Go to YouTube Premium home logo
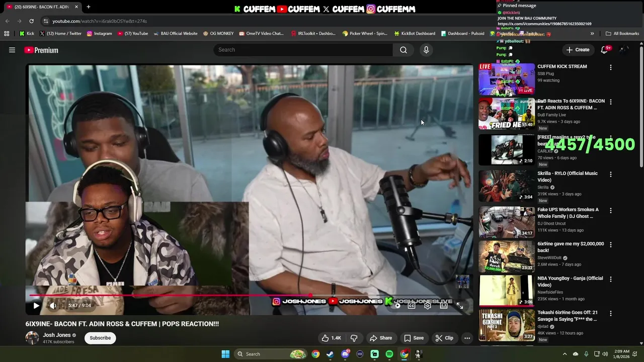 (41, 50)
